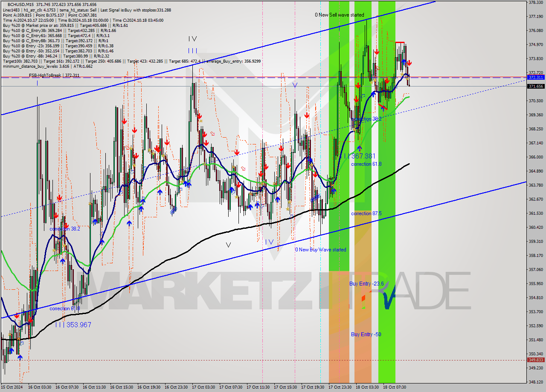Click the '16 Oct 15:30' time axis label

[122, 387]
